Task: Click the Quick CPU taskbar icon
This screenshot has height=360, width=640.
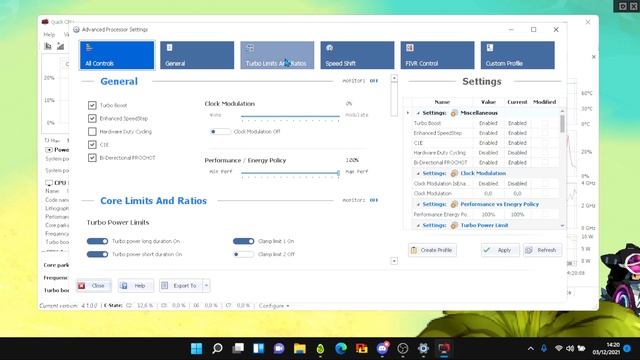Action: coord(444,348)
